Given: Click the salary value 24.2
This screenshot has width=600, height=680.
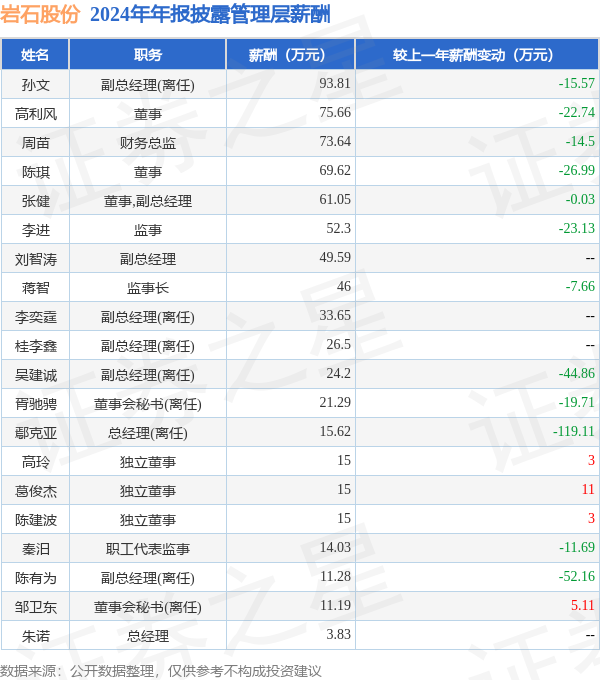Looking at the screenshot, I should coord(338,373).
